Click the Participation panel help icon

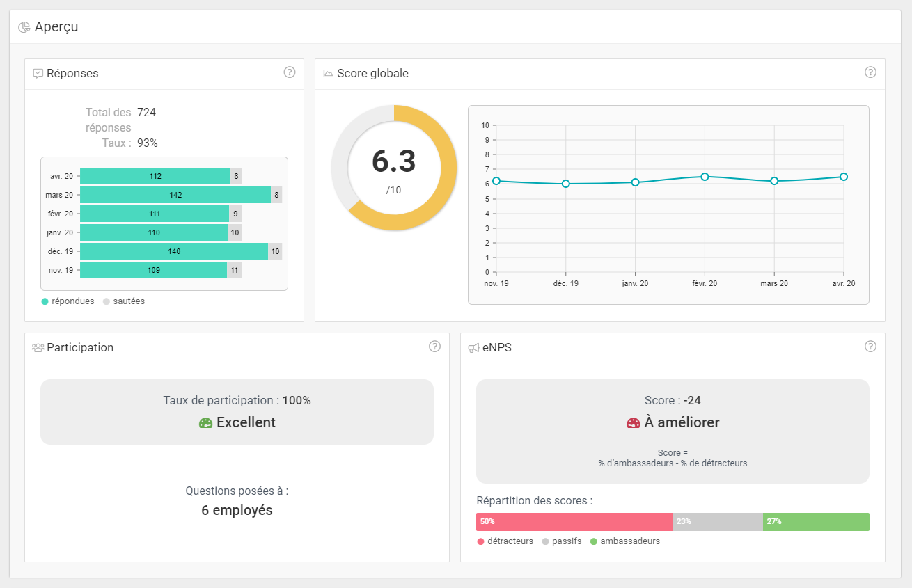[x=434, y=347]
